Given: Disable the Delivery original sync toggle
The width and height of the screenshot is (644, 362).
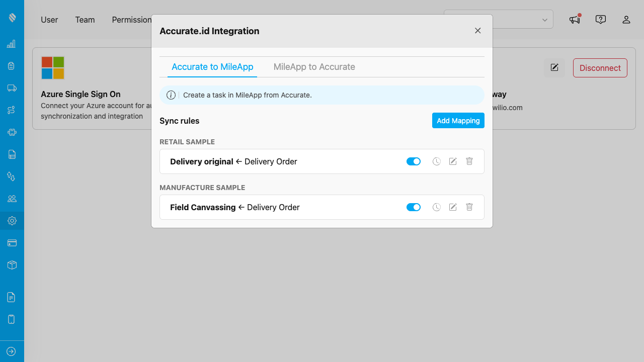Looking at the screenshot, I should [414, 161].
